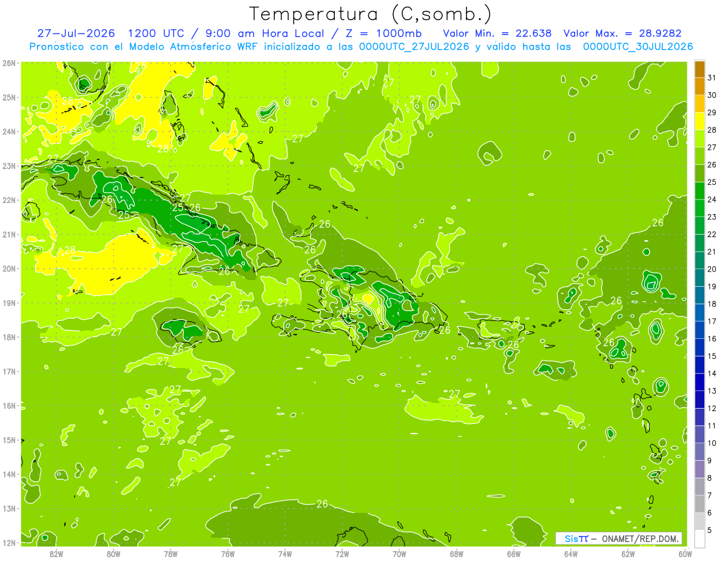Click the "64W" longitude axis label
The height and width of the screenshot is (562, 728).
coord(571,554)
